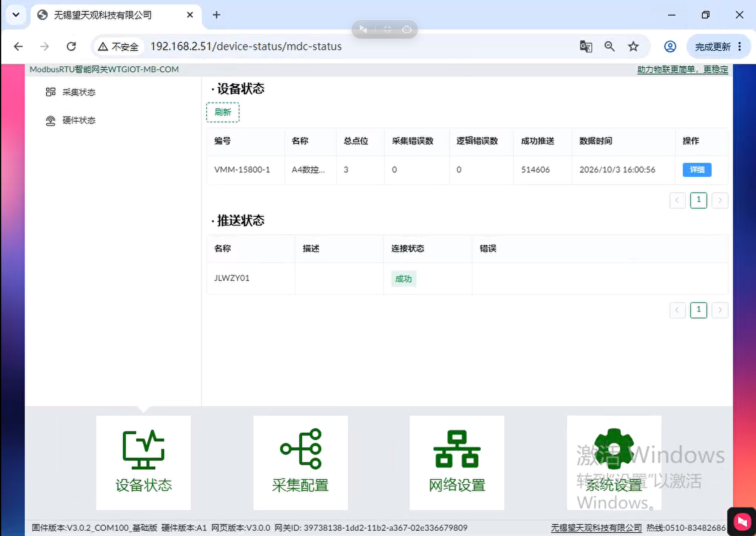This screenshot has height=536, width=756.
Task: Open the tab search dropdown arrow
Action: pos(16,15)
